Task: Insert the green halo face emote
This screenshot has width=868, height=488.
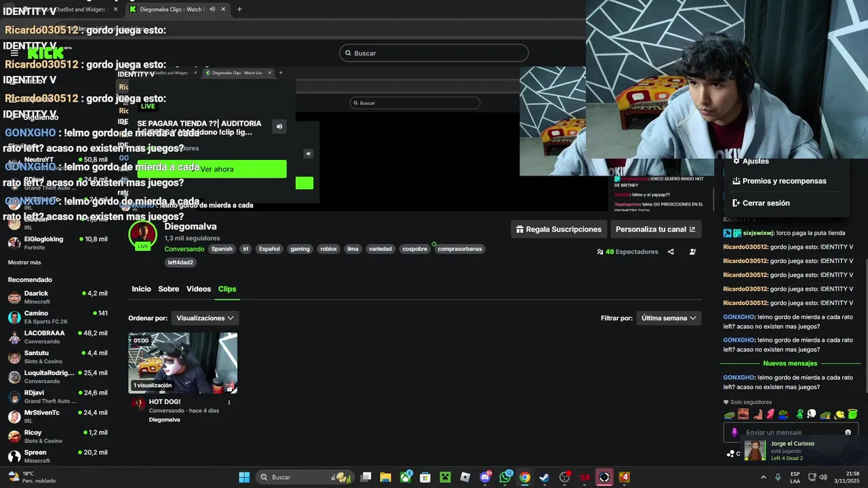Action: tap(853, 415)
